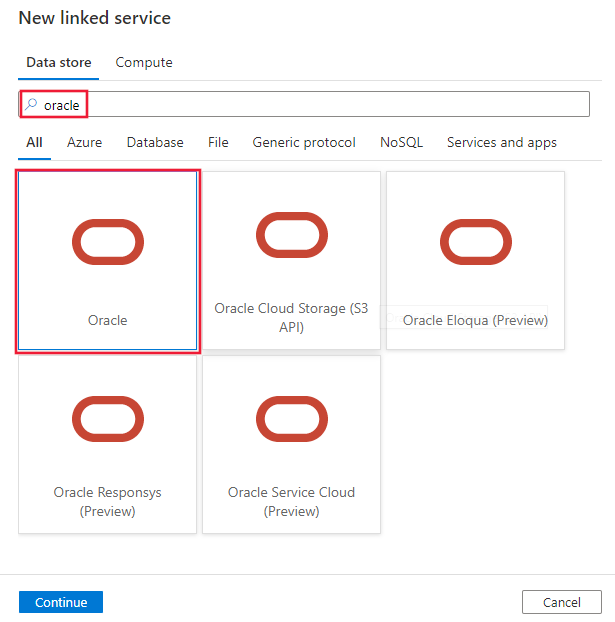This screenshot has width=615, height=622.
Task: Select the Oracle Responsys (Preview) label
Action: tap(108, 501)
